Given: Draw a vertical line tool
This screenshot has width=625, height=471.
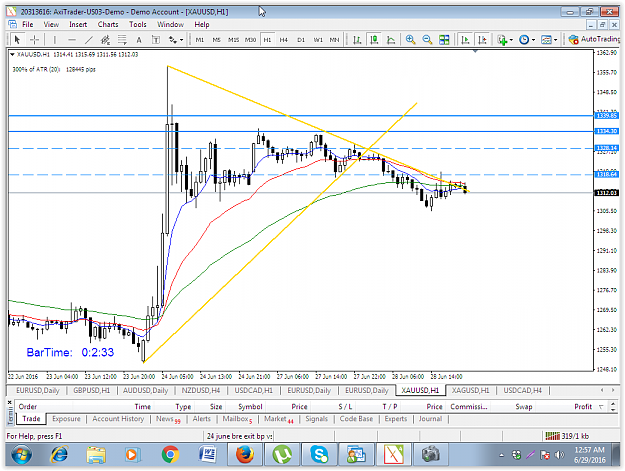Looking at the screenshot, I should [x=55, y=39].
